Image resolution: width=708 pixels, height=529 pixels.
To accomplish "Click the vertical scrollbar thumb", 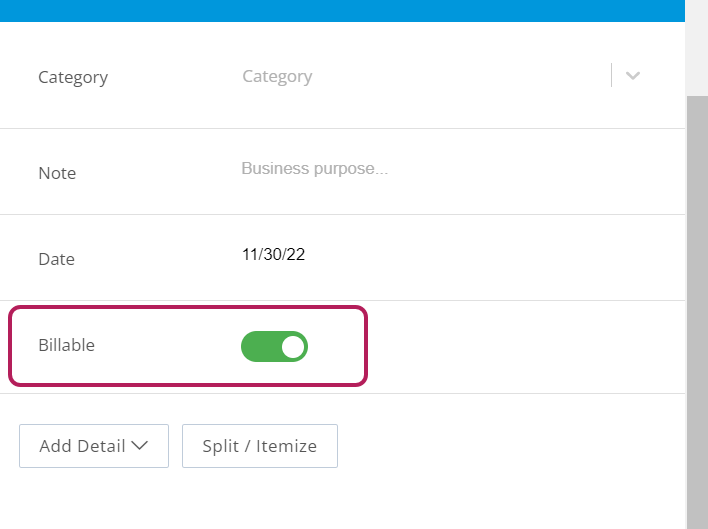I will tap(697, 312).
